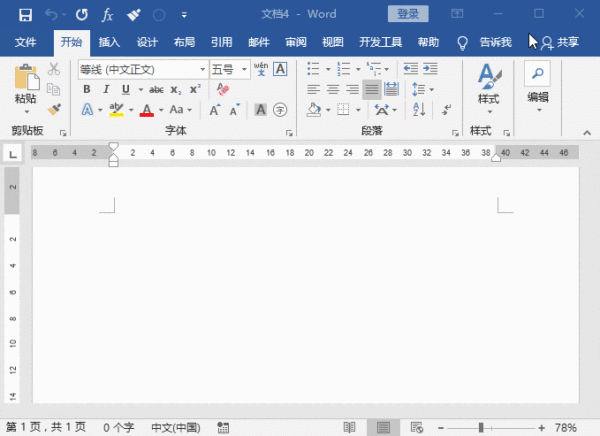
Task: Click the 登录 sign-in button
Action: [x=408, y=14]
